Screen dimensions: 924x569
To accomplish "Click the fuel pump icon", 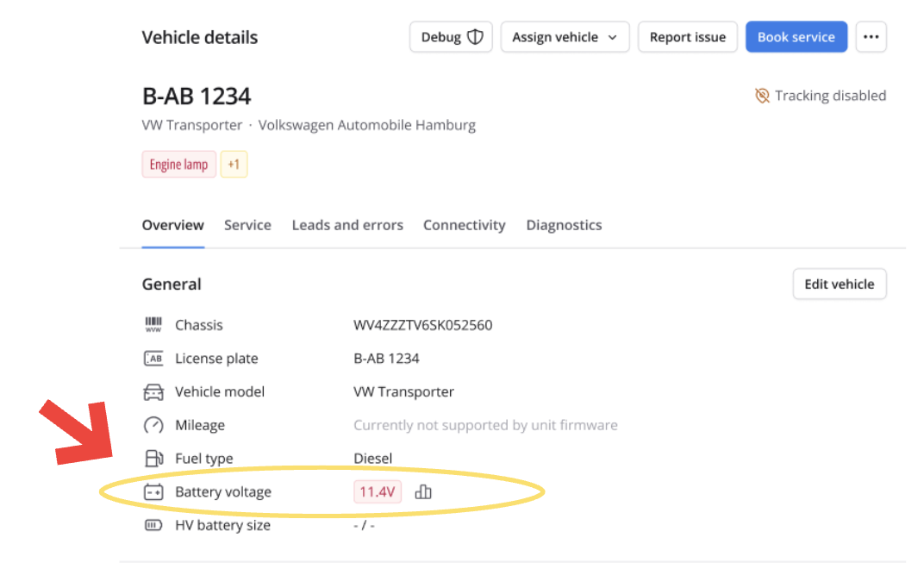I will click(153, 459).
